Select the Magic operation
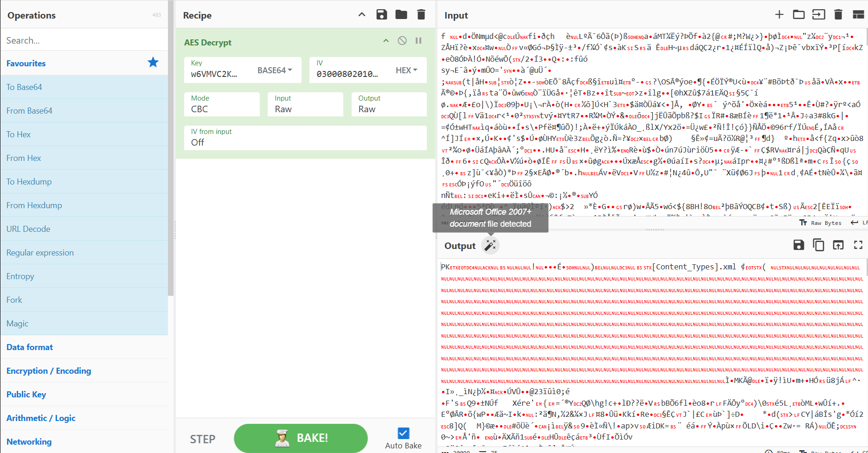Image resolution: width=868 pixels, height=453 pixels. (x=84, y=323)
